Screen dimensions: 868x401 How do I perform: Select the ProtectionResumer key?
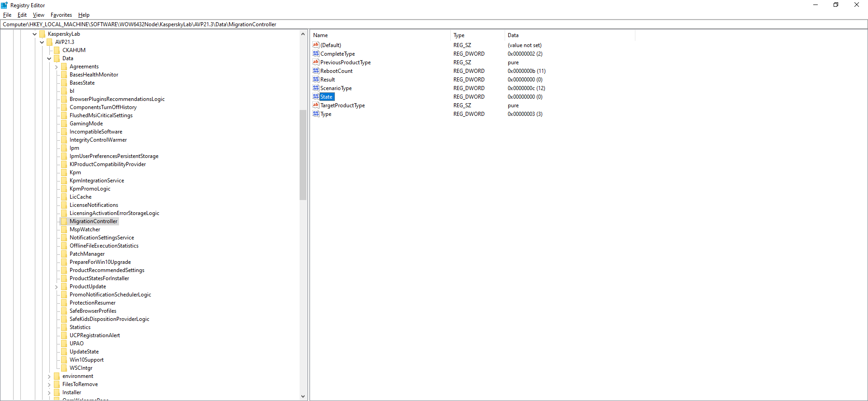[x=92, y=303]
